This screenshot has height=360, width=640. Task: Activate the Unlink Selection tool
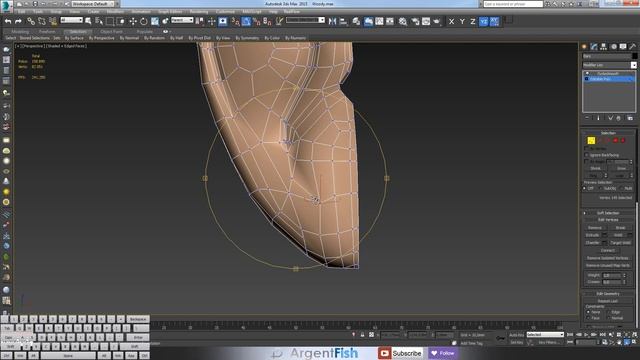42,21
